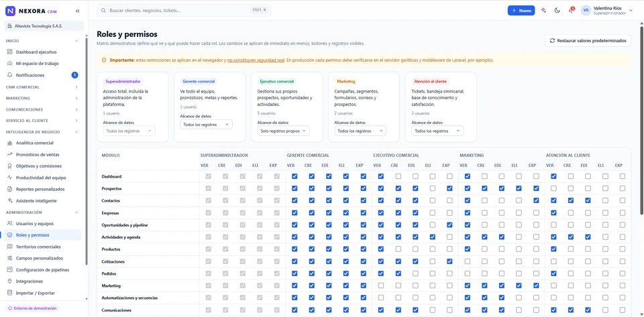The height and width of the screenshot is (317, 644).
Task: Click the search magnifier icon
Action: pos(103,10)
